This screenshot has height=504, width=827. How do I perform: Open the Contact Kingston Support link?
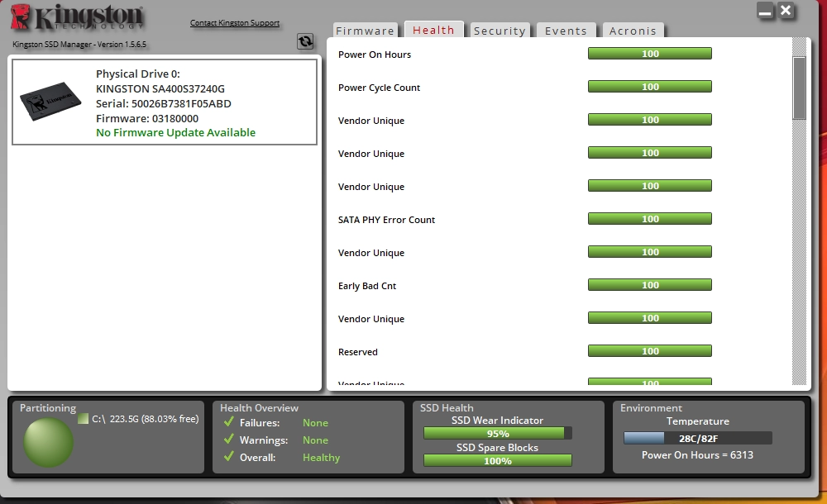click(x=235, y=22)
